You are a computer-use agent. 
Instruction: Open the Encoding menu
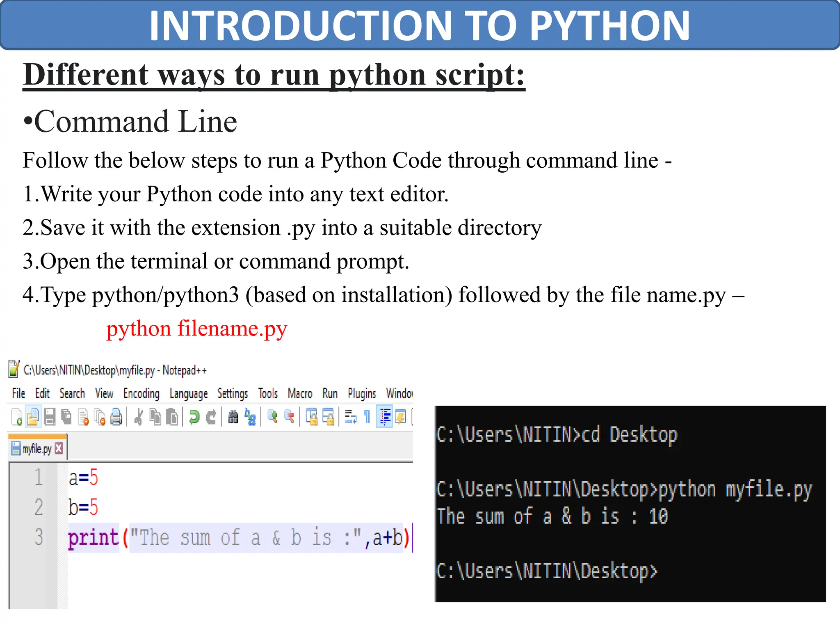[142, 394]
